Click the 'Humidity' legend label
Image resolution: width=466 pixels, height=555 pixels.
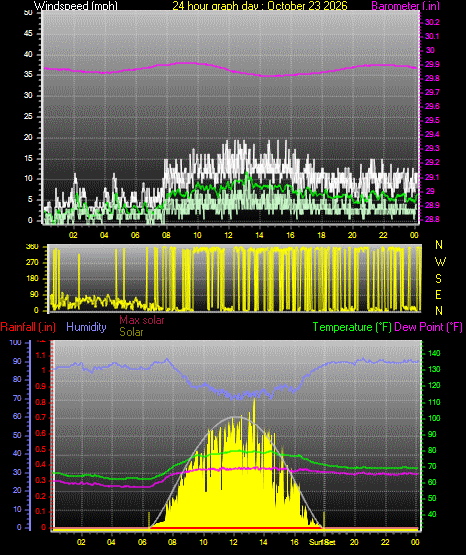click(86, 327)
